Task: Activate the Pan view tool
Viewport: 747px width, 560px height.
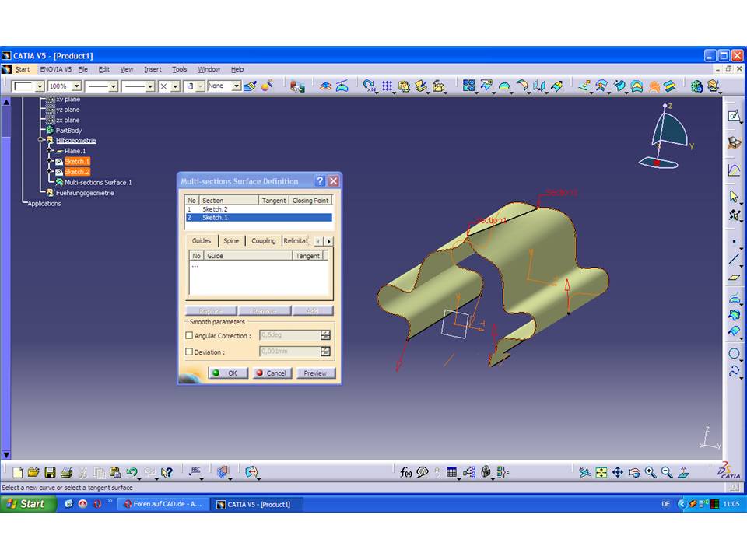Action: 617,472
